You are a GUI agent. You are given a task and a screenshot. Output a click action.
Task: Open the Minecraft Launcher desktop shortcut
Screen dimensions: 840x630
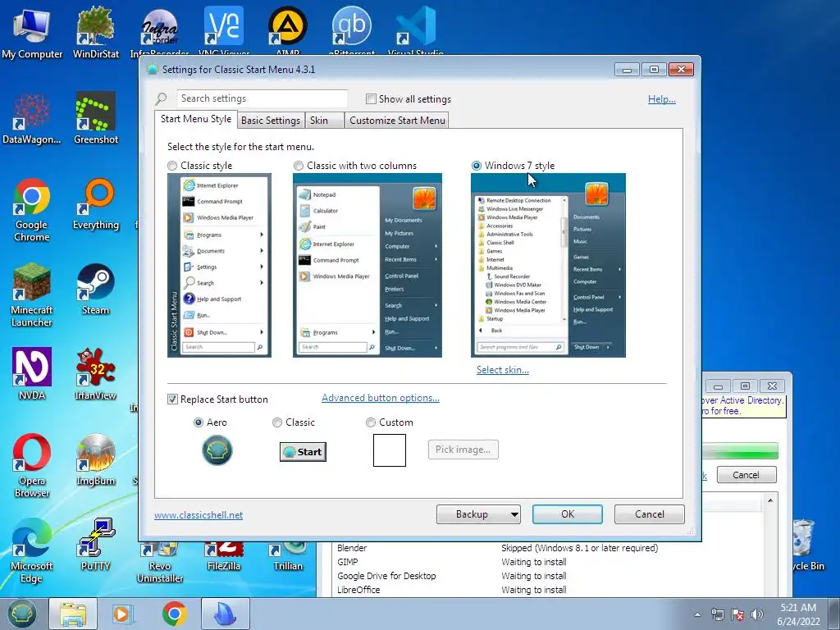32,295
